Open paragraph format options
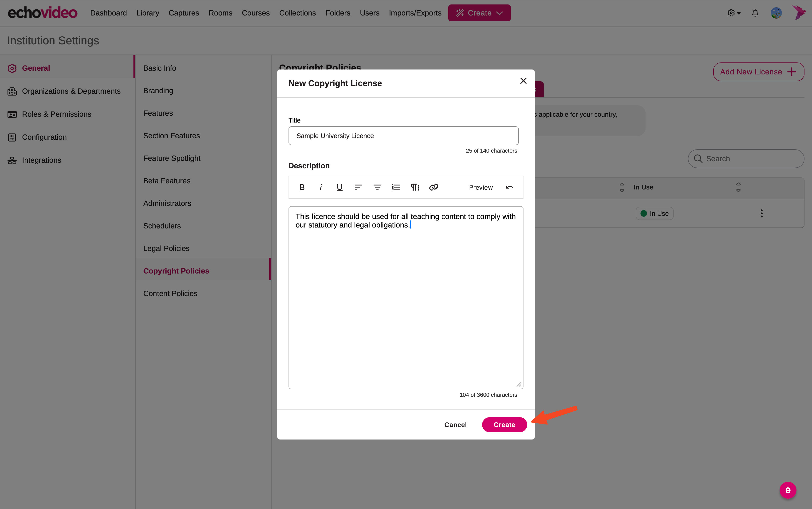Viewport: 812px width, 509px height. (415, 187)
